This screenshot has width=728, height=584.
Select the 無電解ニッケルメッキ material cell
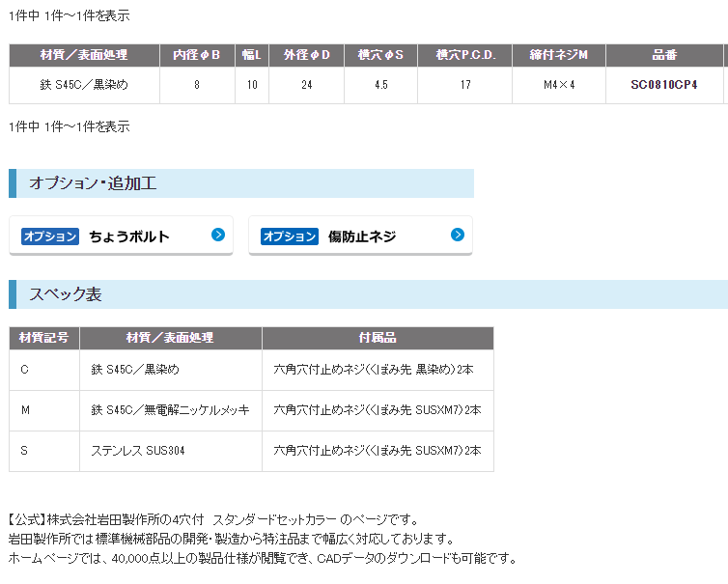pyautogui.click(x=170, y=410)
